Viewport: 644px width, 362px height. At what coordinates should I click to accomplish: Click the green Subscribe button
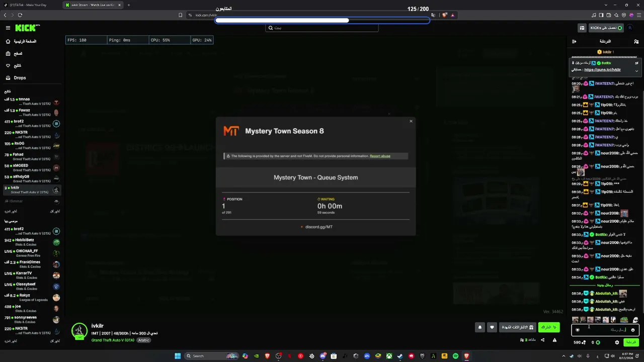point(549,327)
